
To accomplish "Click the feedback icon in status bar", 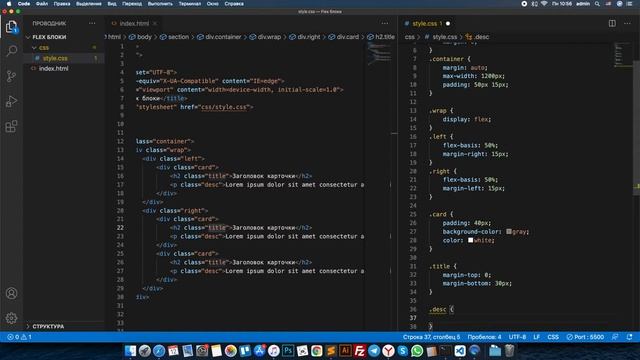I will click(x=615, y=337).
